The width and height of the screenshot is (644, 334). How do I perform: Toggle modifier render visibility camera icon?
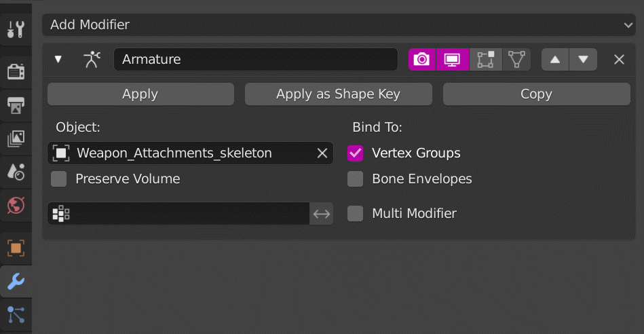421,59
